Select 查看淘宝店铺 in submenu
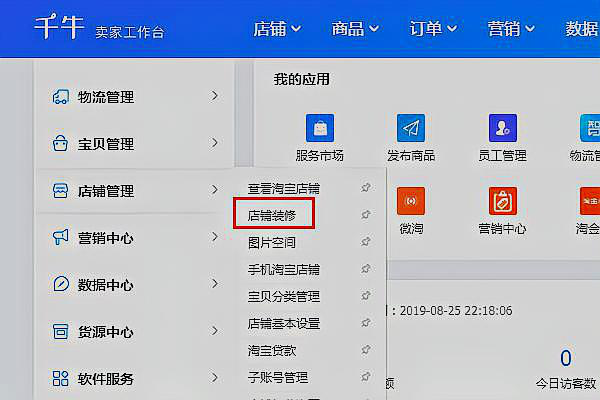 284,189
